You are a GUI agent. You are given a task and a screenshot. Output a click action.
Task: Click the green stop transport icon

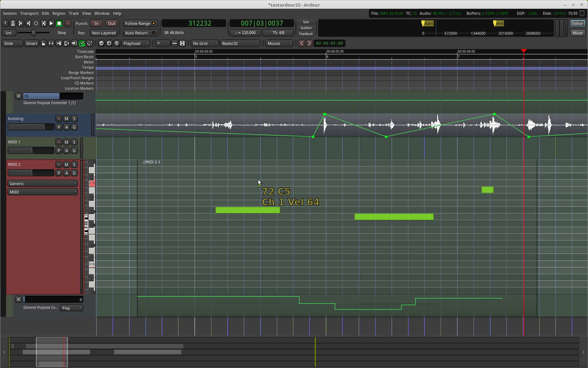(59, 23)
